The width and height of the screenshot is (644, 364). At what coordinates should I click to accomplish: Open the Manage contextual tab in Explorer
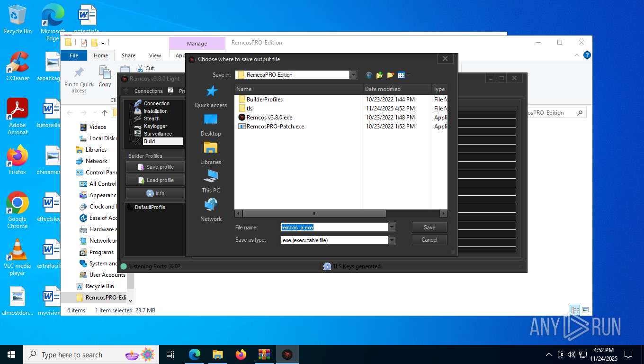(x=197, y=43)
